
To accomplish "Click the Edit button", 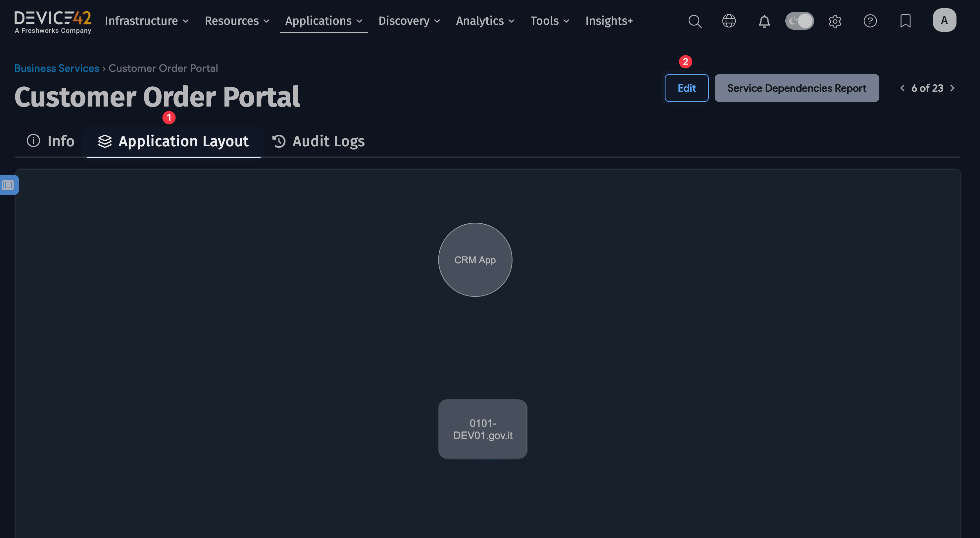I will click(x=686, y=88).
